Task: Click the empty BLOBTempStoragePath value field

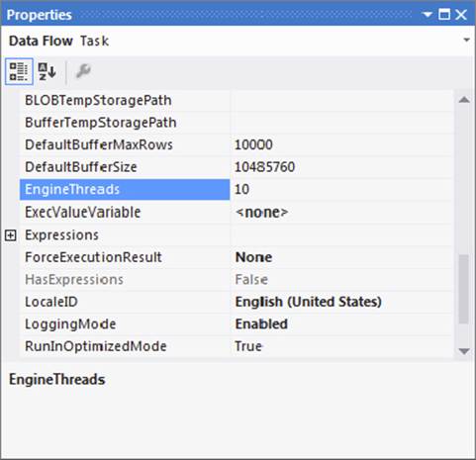Action: coord(341,100)
